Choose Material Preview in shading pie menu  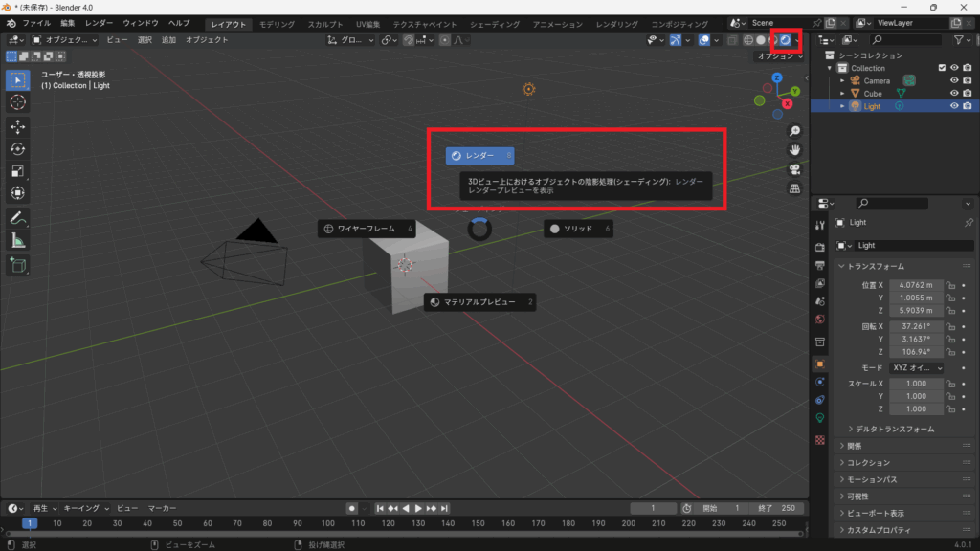click(479, 302)
